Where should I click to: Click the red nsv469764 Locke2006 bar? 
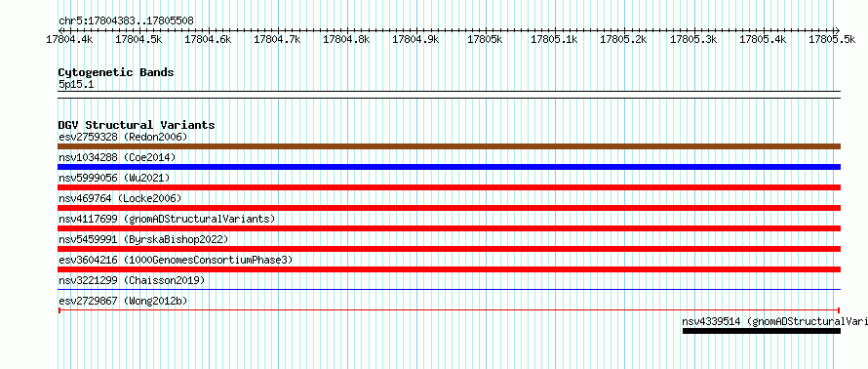point(449,208)
